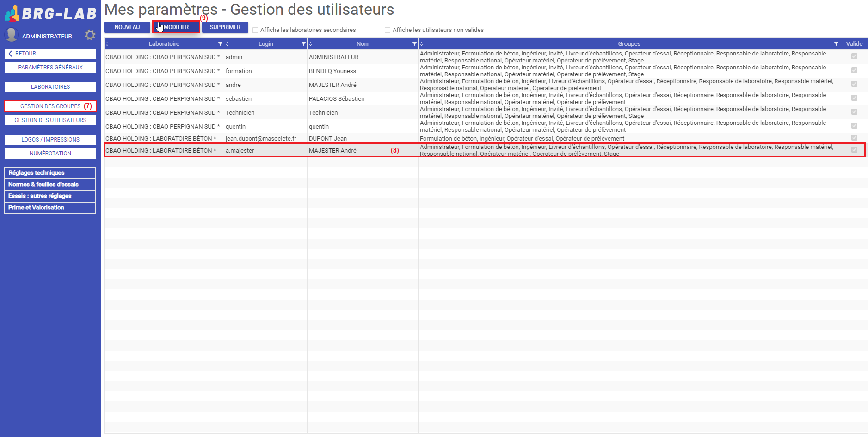868x437 pixels.
Task: Enable Affiche les utilisateurs non valides checkbox
Action: pos(388,30)
